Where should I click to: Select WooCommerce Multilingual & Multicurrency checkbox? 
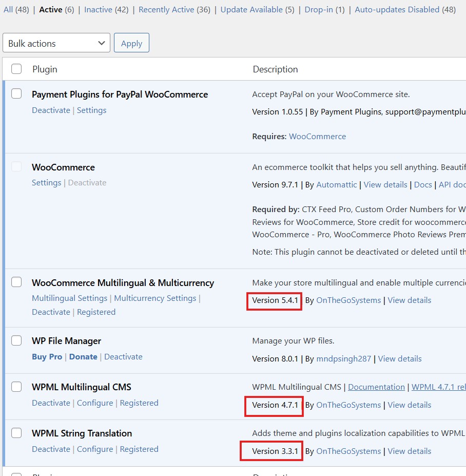click(16, 282)
